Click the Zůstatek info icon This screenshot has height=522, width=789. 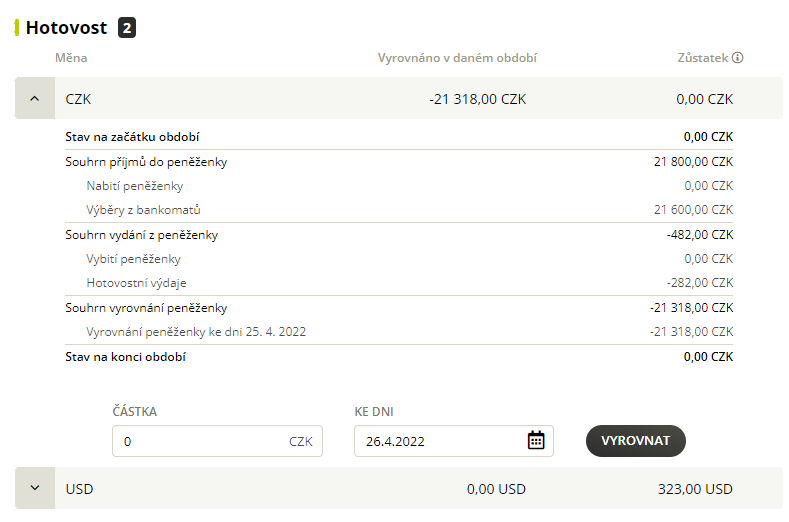click(738, 57)
